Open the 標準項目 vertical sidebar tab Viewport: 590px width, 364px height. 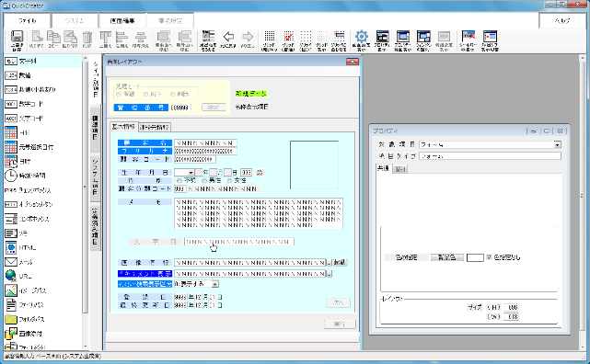pyautogui.click(x=95, y=128)
